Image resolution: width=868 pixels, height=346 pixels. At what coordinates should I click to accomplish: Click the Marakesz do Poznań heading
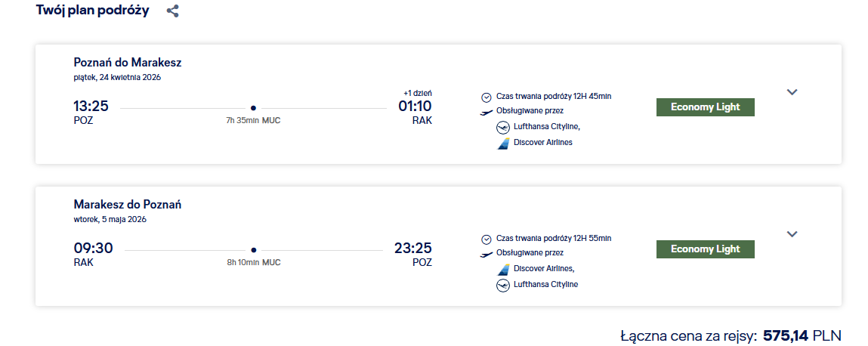(x=128, y=204)
